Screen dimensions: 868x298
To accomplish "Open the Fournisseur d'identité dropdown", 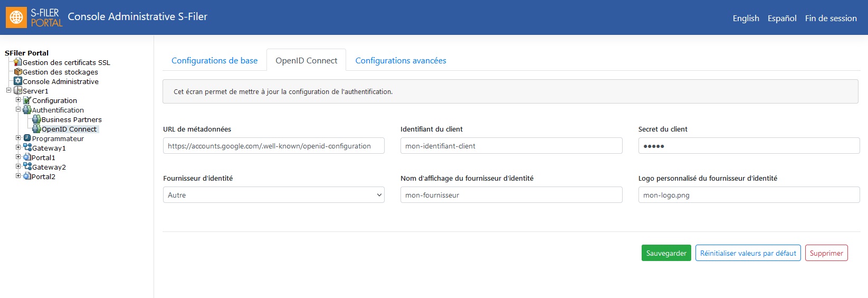I will click(274, 195).
